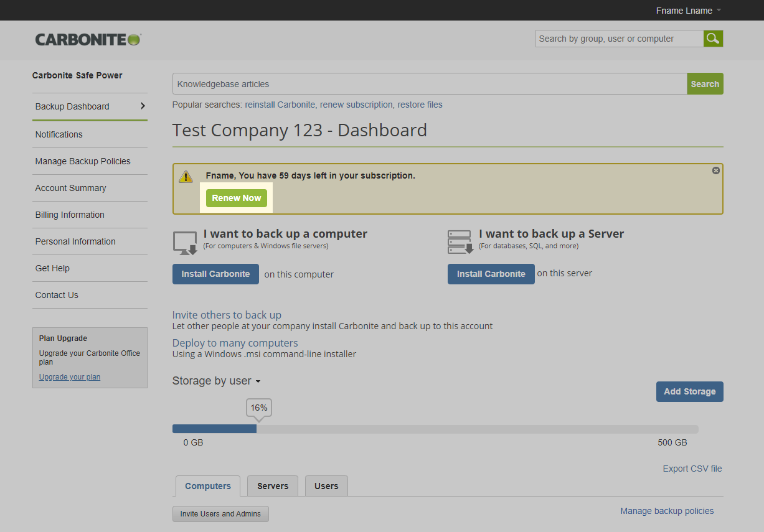Open Notifications in the sidebar
The image size is (764, 532).
coord(59,134)
